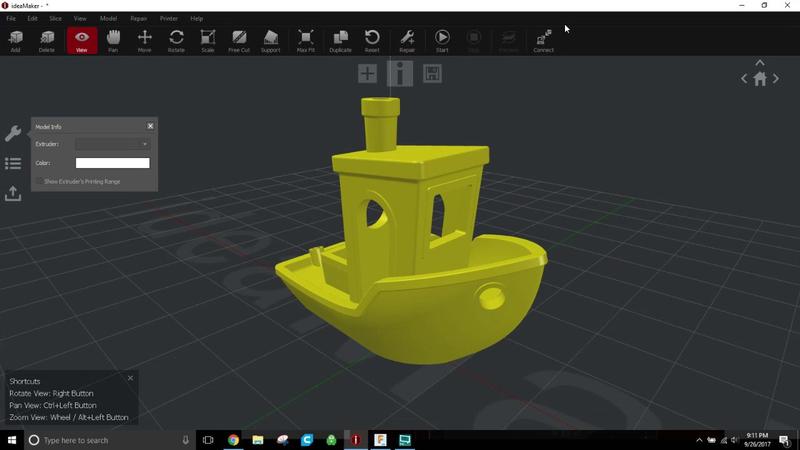The height and width of the screenshot is (450, 800).
Task: Click Max Fit toolbar icon
Action: (x=306, y=40)
